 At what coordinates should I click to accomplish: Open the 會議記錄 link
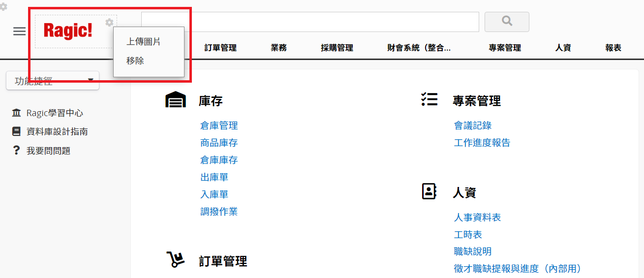(x=473, y=125)
